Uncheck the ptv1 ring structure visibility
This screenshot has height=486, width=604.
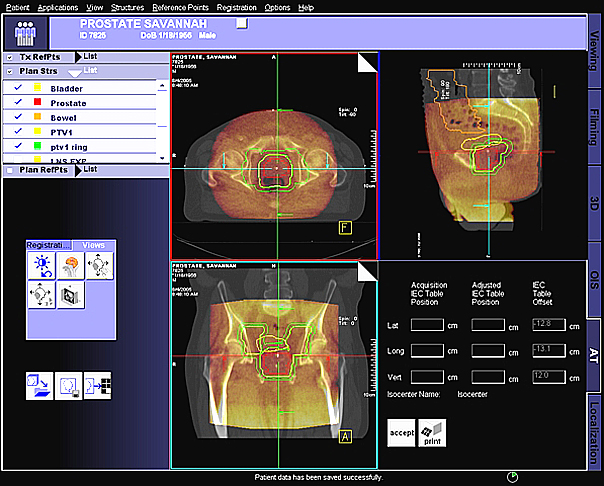(x=18, y=146)
